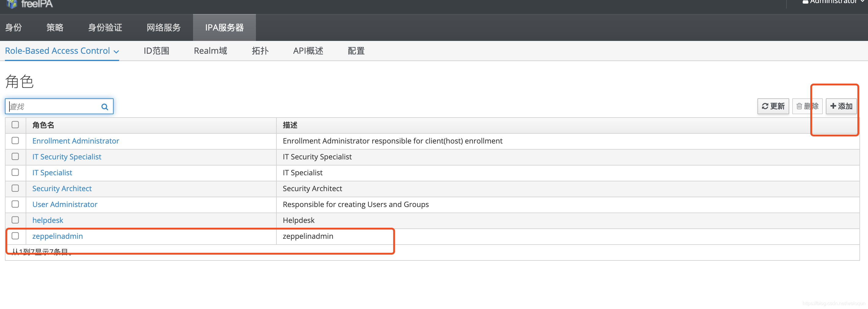Open the User Administrator role link
The image size is (868, 309).
pos(65,204)
